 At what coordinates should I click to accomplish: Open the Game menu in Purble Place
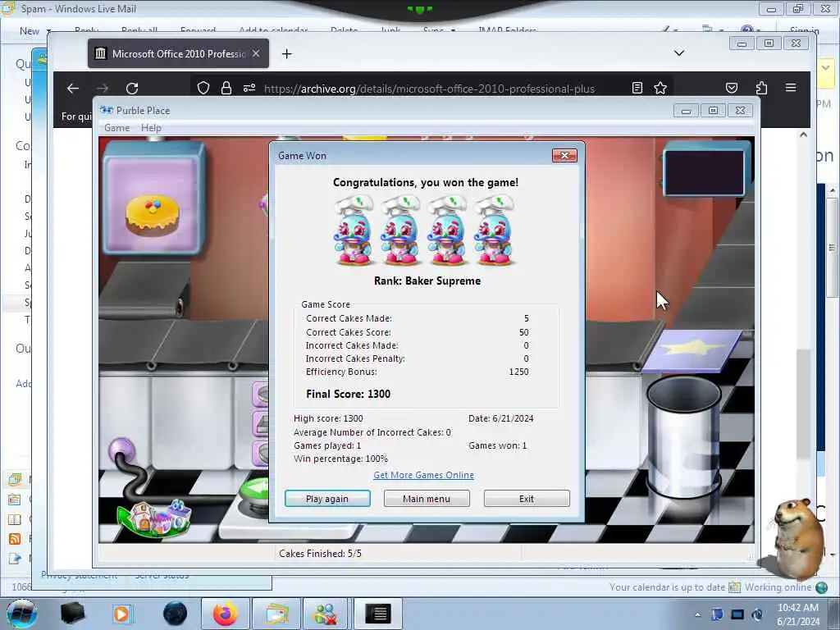pyautogui.click(x=116, y=128)
